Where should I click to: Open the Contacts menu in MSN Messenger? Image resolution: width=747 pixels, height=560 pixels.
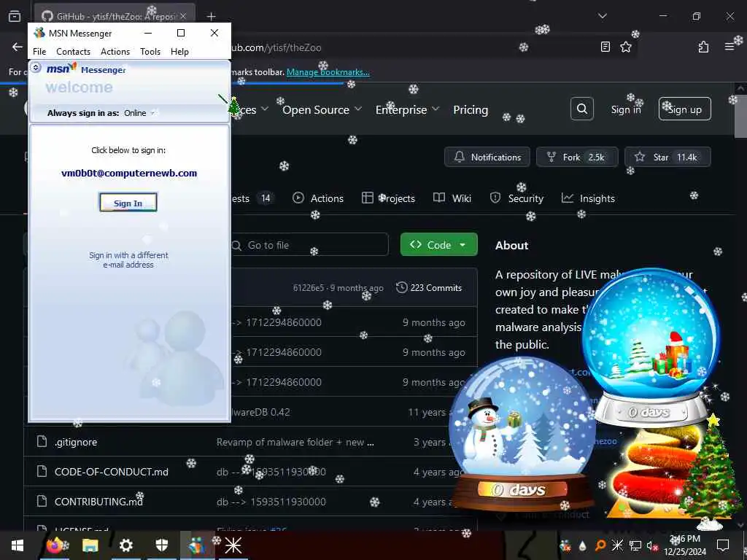click(x=74, y=52)
